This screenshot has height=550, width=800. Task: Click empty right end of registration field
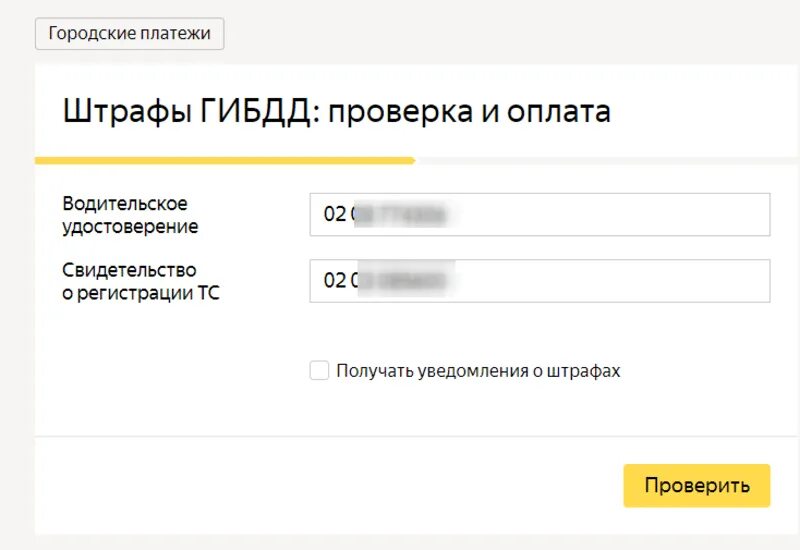pyautogui.click(x=700, y=281)
